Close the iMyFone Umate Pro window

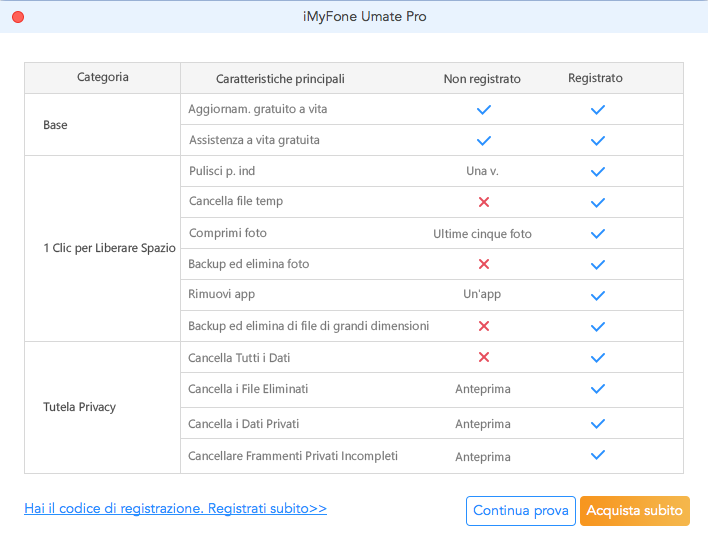tap(18, 17)
